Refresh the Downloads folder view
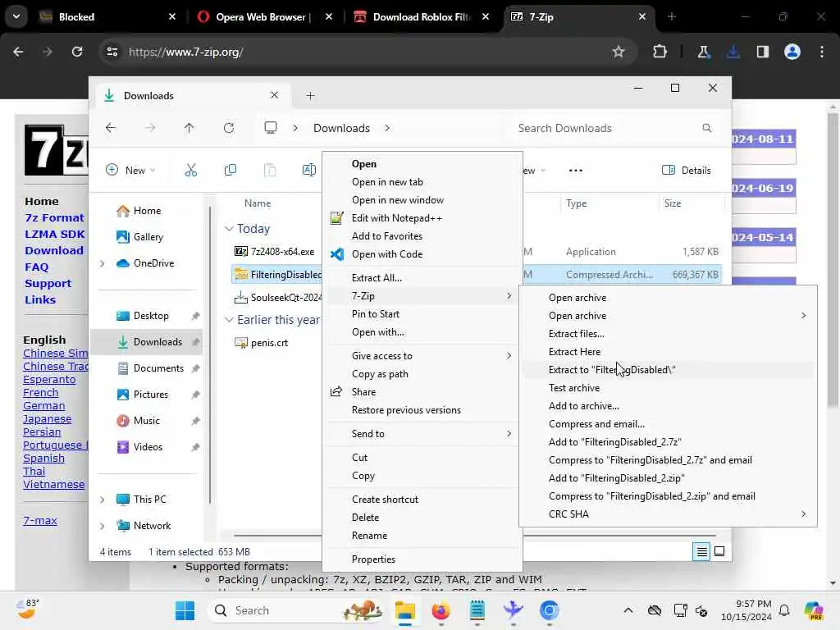The width and height of the screenshot is (840, 630). 229,128
